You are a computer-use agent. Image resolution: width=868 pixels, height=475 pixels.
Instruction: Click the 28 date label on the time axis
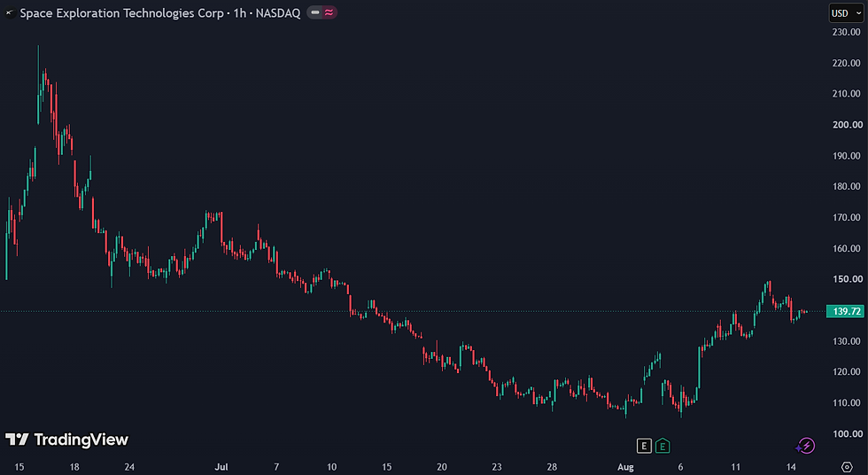pyautogui.click(x=552, y=467)
